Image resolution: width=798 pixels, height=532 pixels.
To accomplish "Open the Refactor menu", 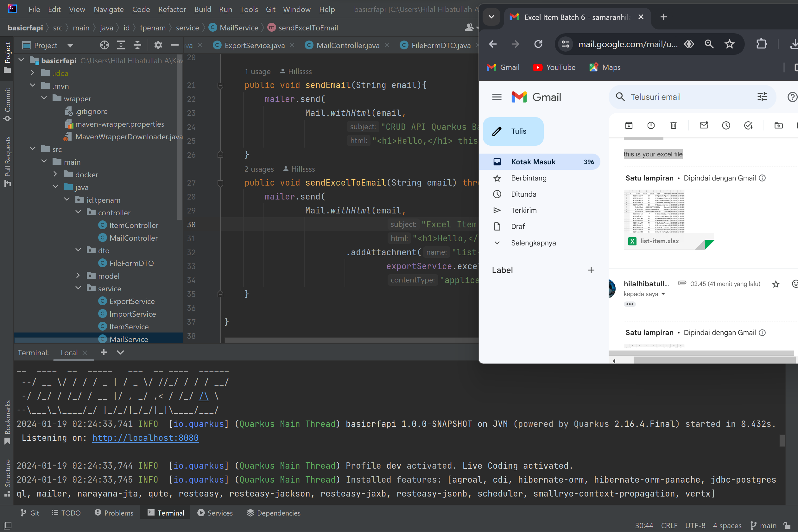I will pos(172,9).
